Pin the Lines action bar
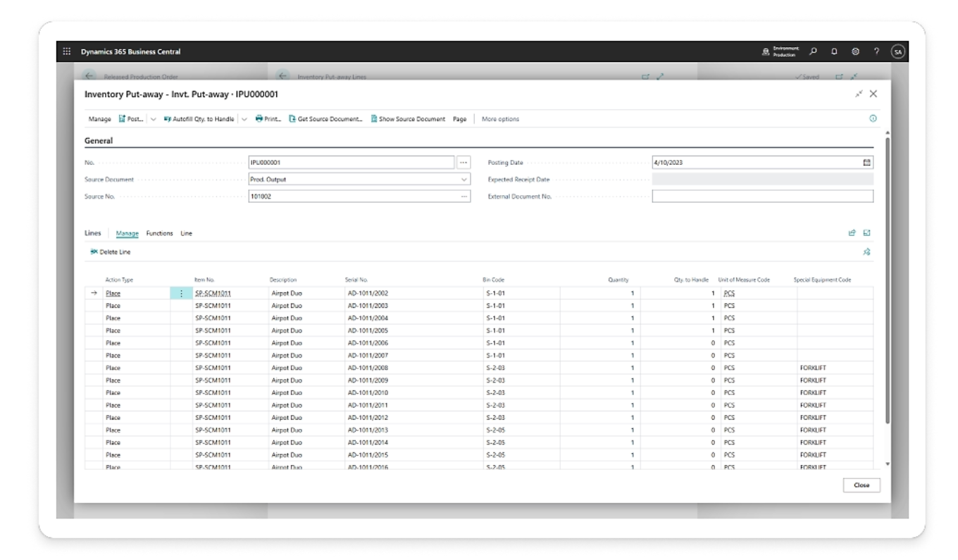The image size is (958, 560). pos(867,251)
